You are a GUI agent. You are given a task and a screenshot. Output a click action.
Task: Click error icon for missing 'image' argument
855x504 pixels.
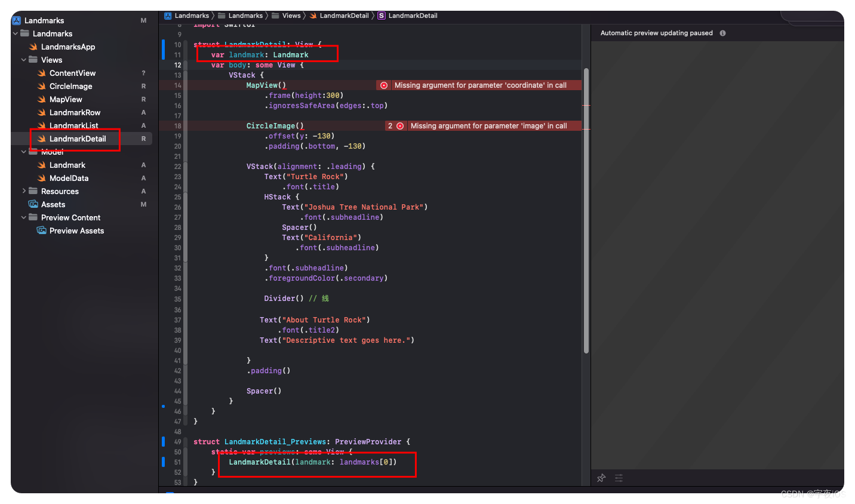click(x=400, y=126)
